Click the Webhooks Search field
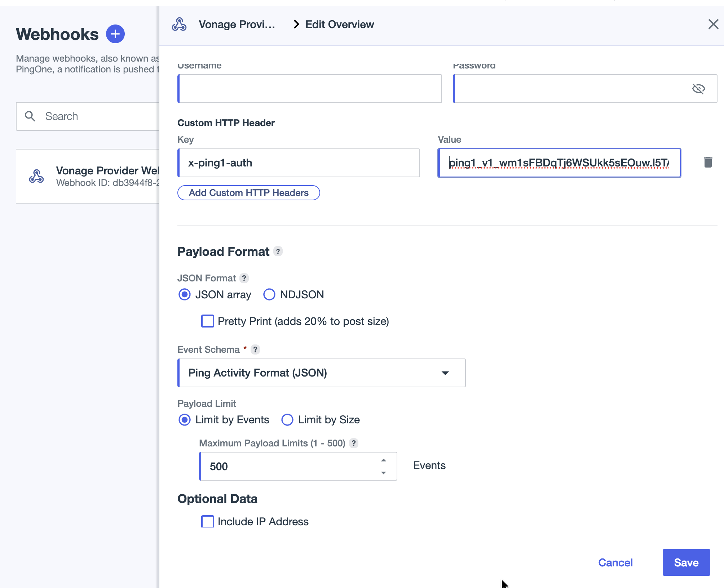The height and width of the screenshot is (588, 724). [88, 116]
